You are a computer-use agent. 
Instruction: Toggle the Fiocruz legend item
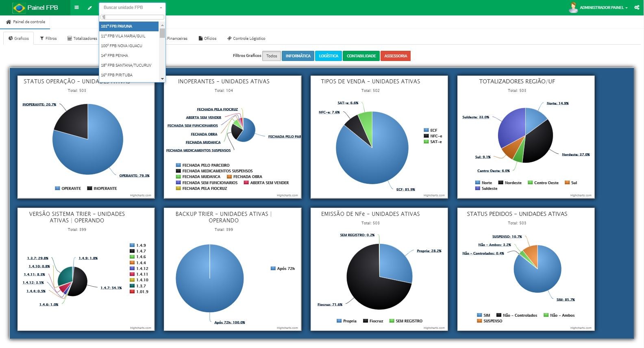coord(373,321)
